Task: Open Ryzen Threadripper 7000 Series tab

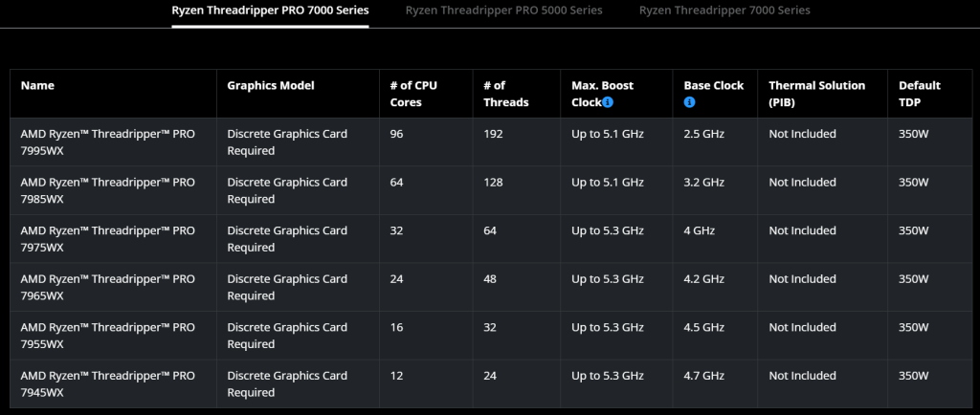Action: (x=724, y=11)
